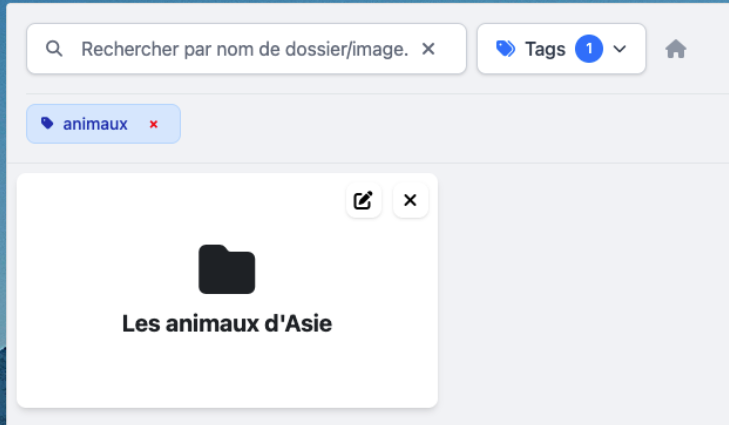Expand the chevron beside the Tags count
Viewport: 729px width, 425px height.
[620, 49]
